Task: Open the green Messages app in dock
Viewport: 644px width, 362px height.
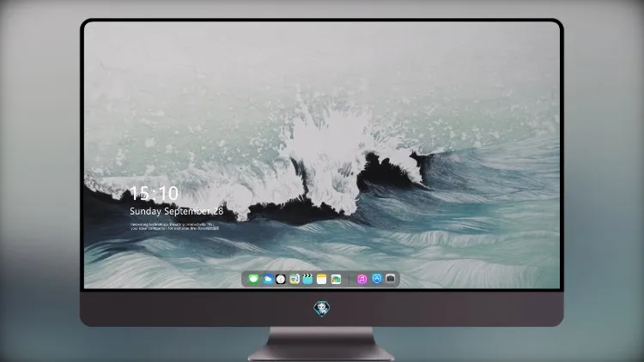Action: 253,279
